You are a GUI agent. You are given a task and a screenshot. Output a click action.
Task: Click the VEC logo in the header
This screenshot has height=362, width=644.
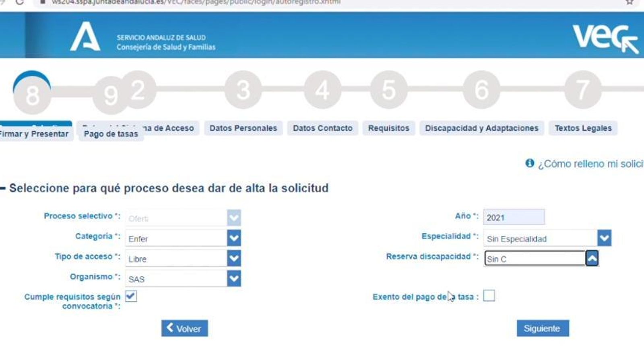click(606, 38)
